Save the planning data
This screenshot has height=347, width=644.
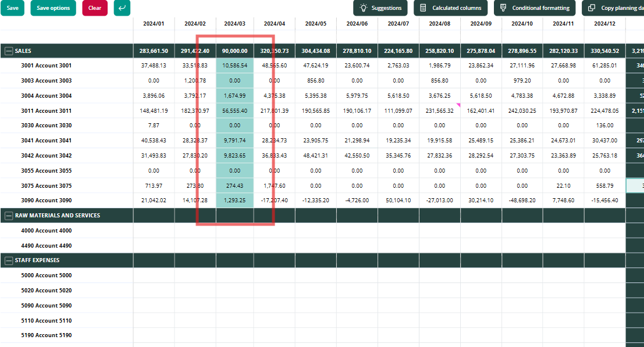point(12,8)
